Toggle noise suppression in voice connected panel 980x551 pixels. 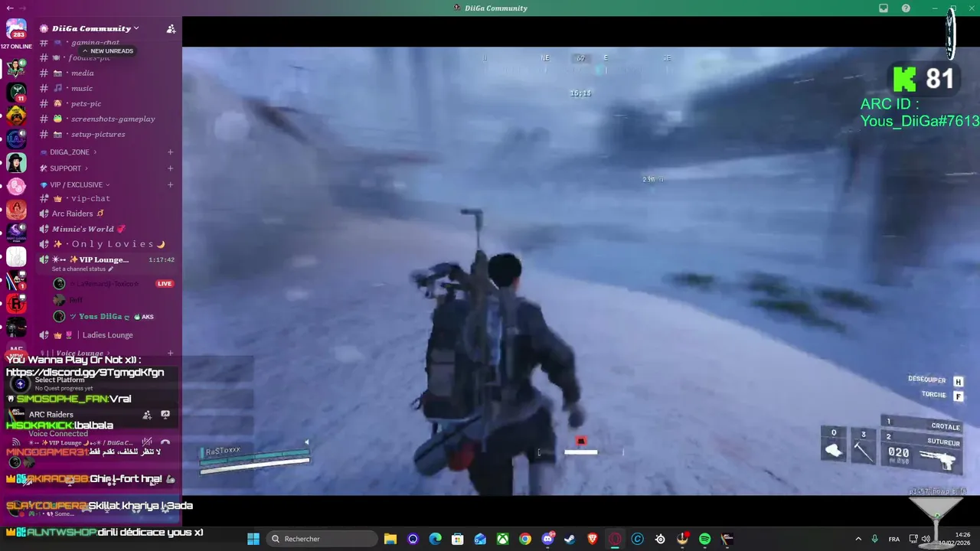pyautogui.click(x=147, y=442)
